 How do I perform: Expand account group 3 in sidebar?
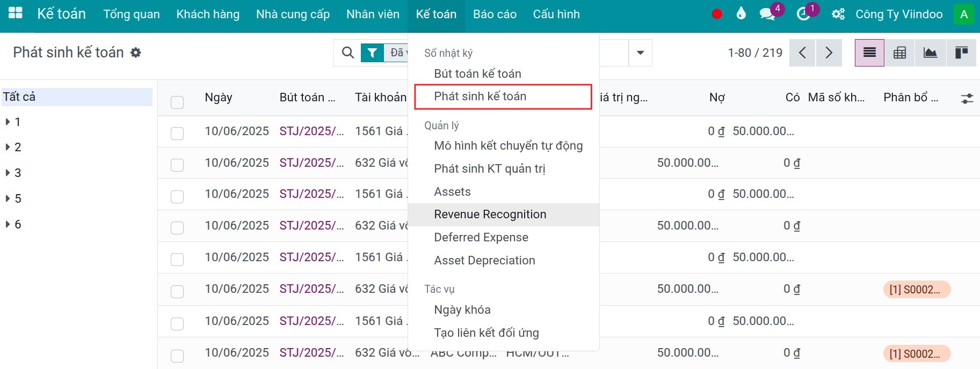coord(8,173)
